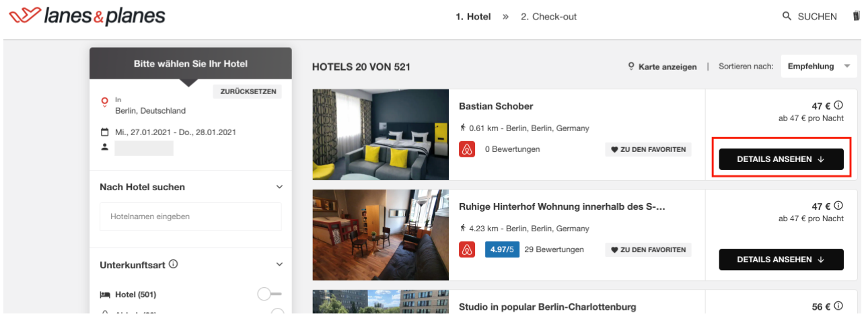Click the calendar icon beside travel dates
Image resolution: width=868 pixels, height=320 pixels.
(104, 132)
